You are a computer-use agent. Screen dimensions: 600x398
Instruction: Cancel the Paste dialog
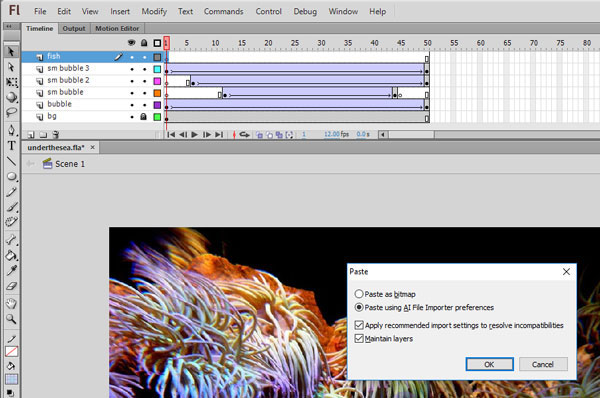(x=543, y=364)
